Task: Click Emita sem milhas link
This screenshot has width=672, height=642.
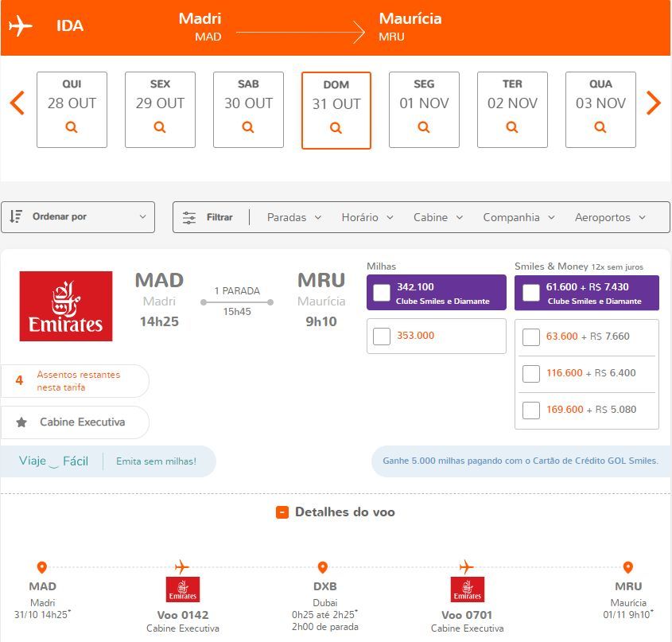Action: [156, 461]
